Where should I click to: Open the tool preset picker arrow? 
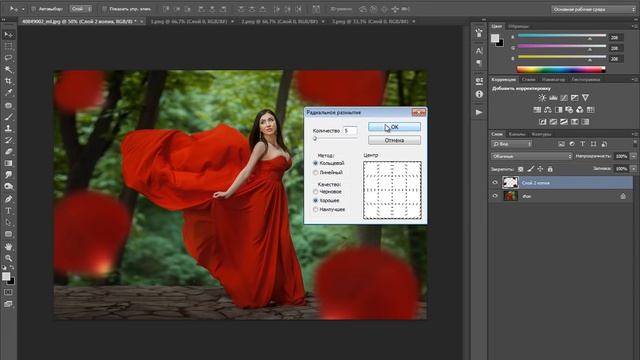click(x=23, y=9)
